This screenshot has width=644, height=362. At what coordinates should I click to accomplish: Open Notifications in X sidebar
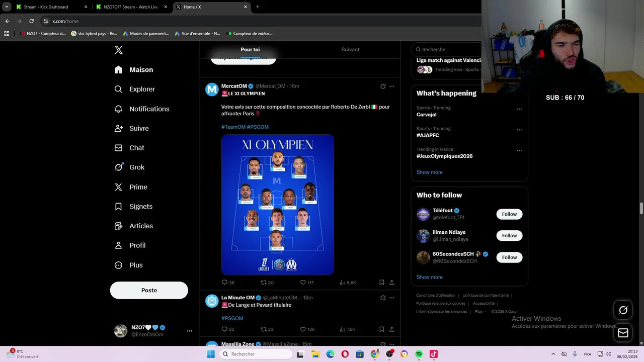point(142,109)
